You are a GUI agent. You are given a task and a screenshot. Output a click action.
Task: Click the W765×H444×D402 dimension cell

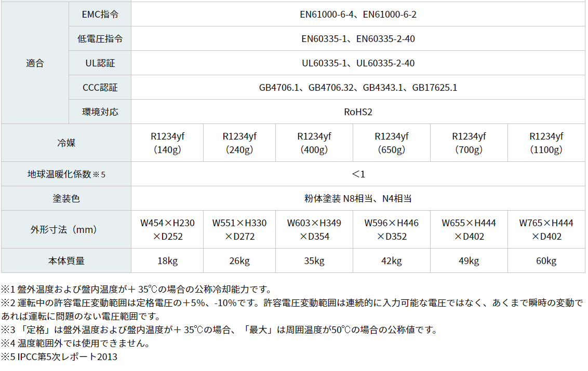(546, 229)
